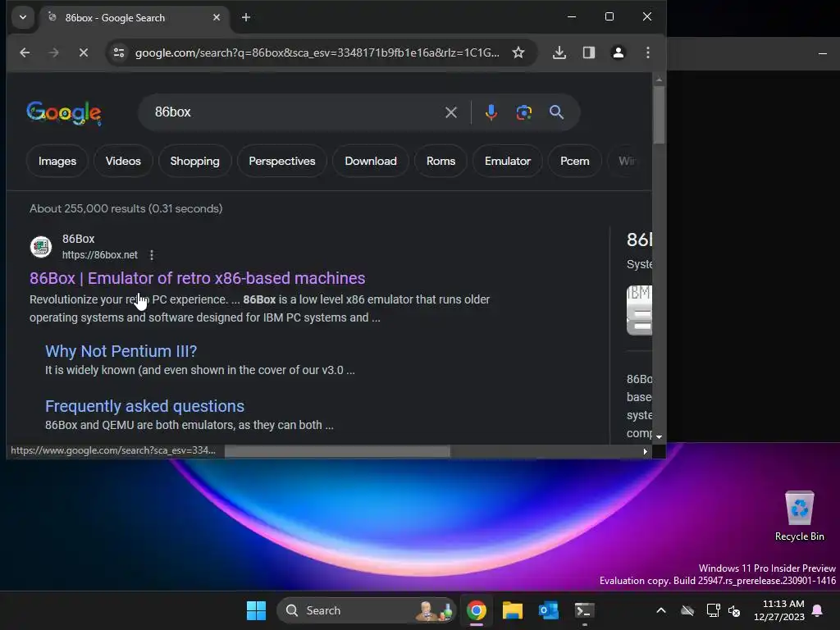Filter results by Images
The width and height of the screenshot is (840, 630).
click(57, 161)
